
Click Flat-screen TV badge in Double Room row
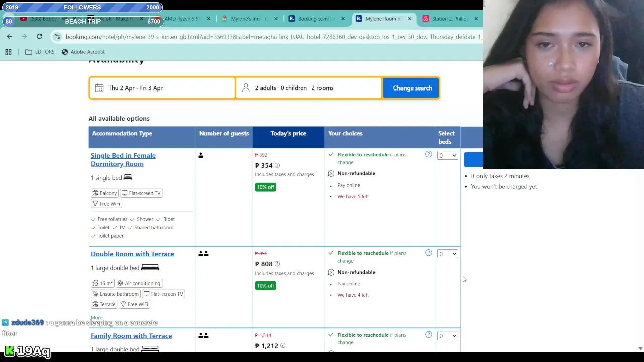click(163, 294)
